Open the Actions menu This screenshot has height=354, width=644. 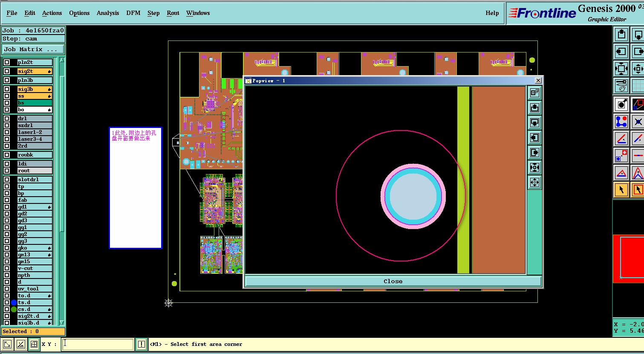52,13
